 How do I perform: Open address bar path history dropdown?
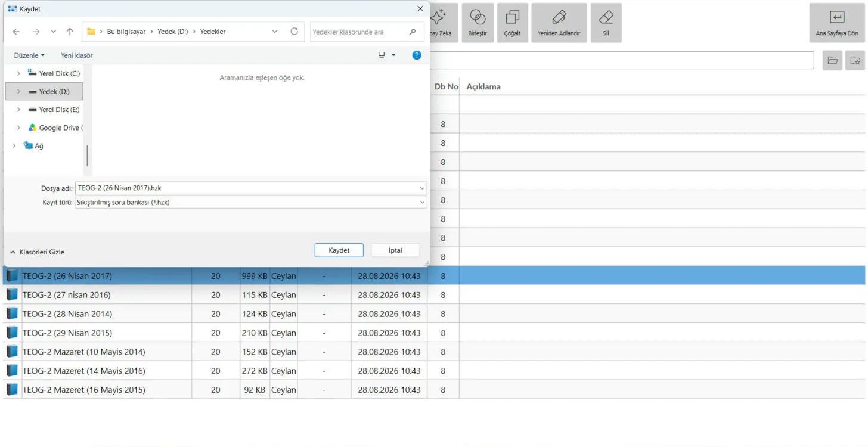point(275,32)
